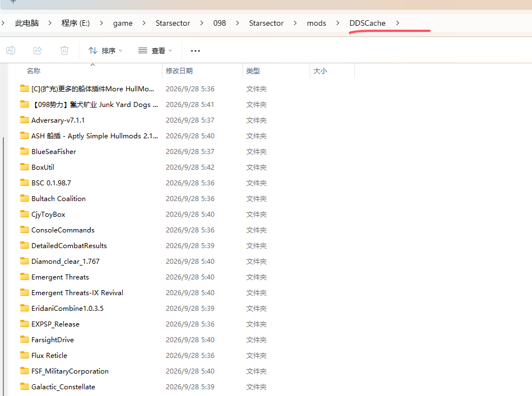Viewport: 532px width, 396px height.
Task: Click DetailedCombatResults folder name
Action: coord(69,246)
